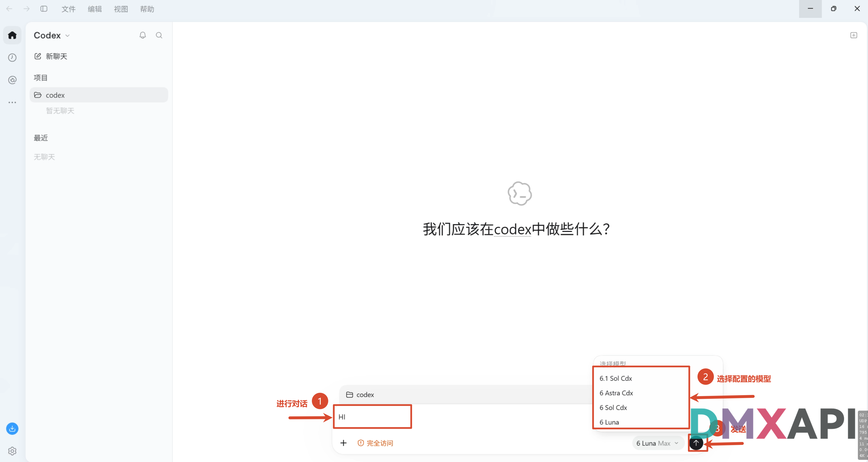Click the new window icon top right
The image size is (868, 462).
point(854,35)
